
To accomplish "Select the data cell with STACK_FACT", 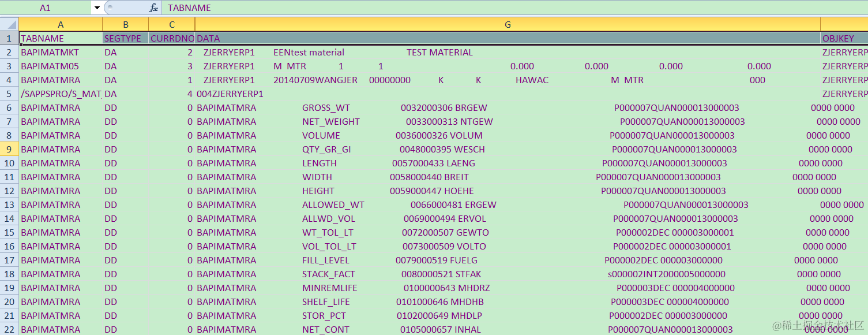I will tap(508, 274).
